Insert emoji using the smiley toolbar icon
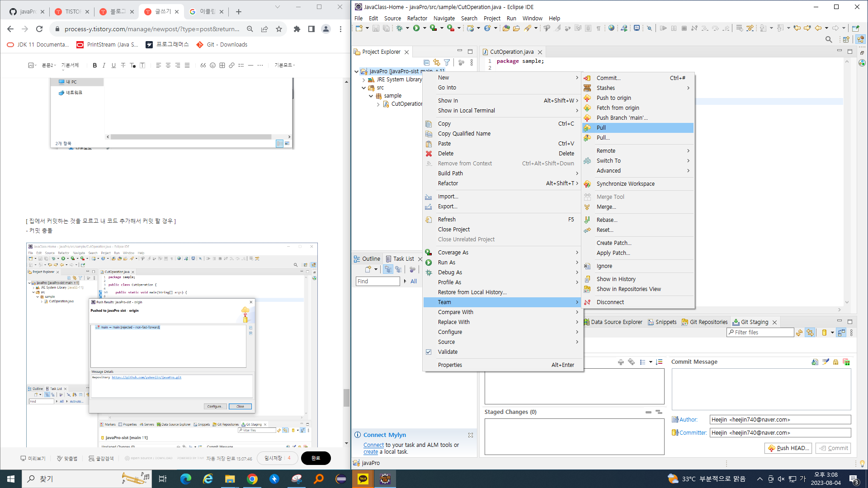Image resolution: width=868 pixels, height=488 pixels. click(212, 66)
